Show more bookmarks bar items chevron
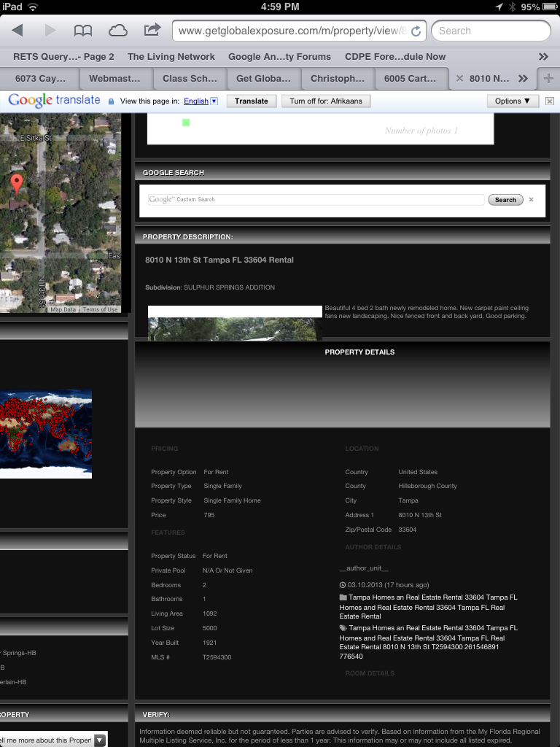 543,57
